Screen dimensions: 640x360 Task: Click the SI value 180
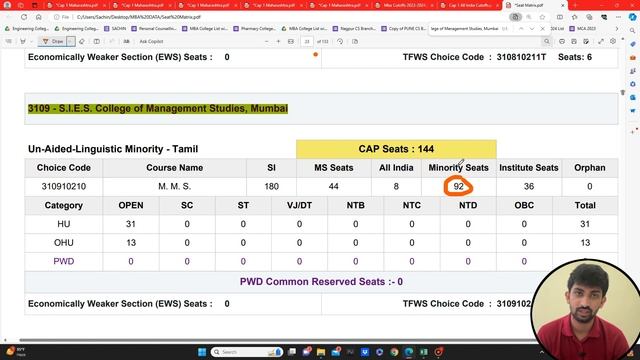coord(271,187)
